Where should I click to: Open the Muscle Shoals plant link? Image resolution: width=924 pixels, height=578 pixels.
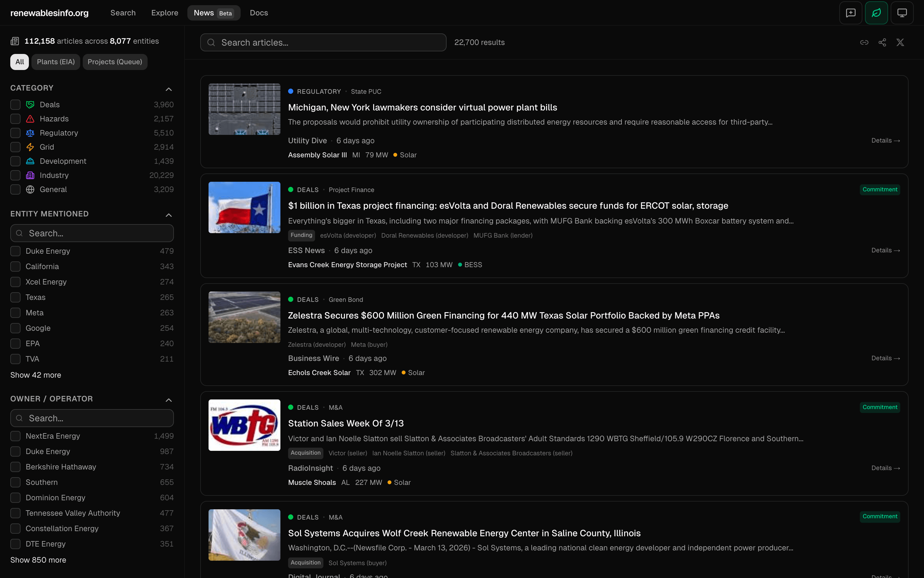point(312,482)
